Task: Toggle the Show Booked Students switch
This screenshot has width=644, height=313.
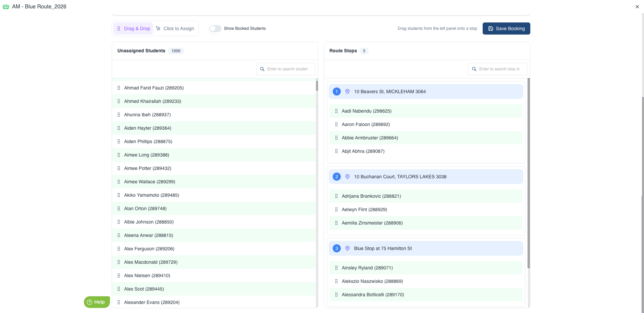Action: [215, 28]
